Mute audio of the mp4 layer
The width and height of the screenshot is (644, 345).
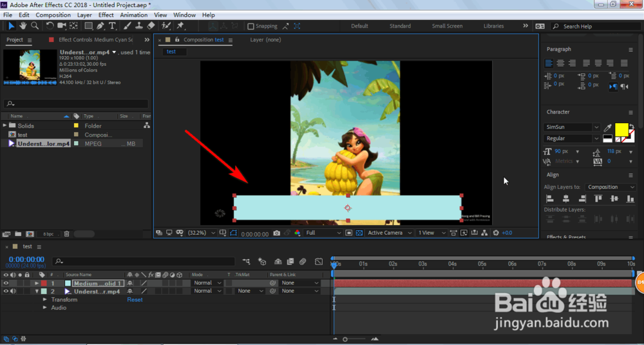coord(13,291)
